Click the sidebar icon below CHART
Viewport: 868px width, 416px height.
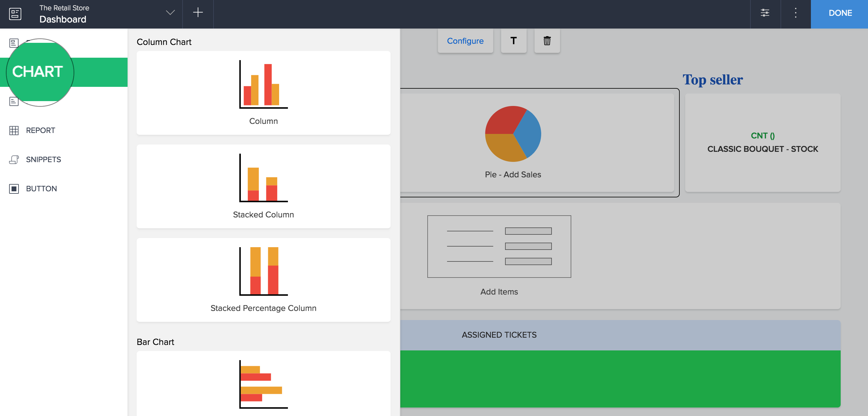[x=14, y=101]
